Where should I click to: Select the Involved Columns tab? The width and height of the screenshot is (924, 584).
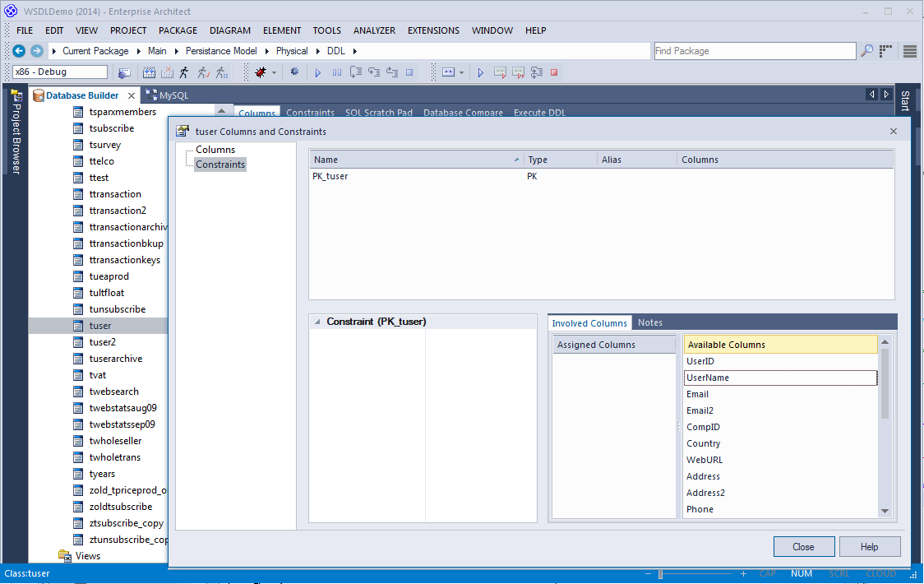(589, 323)
